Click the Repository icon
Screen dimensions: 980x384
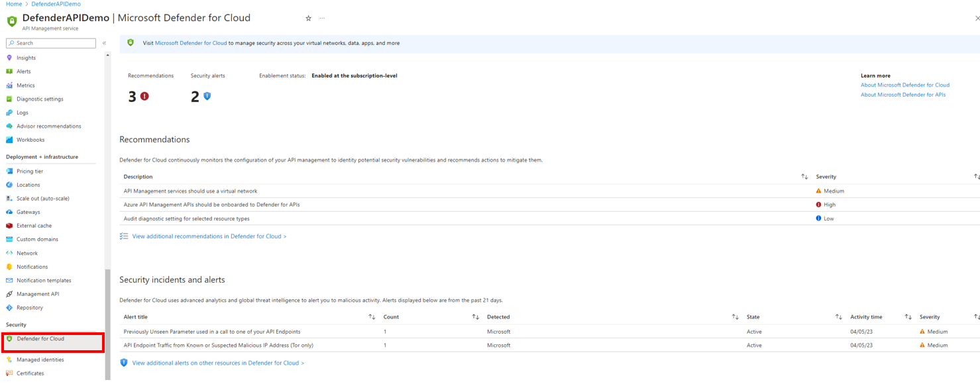point(9,307)
